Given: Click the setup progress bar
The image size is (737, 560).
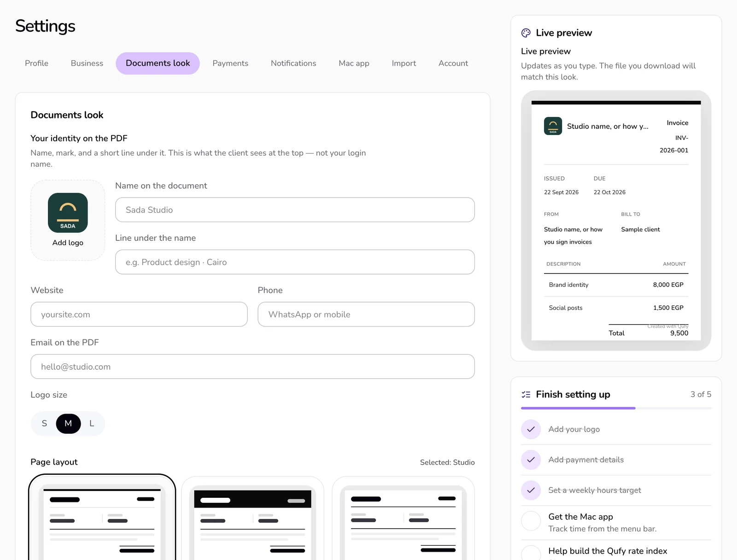Looking at the screenshot, I should (616, 408).
